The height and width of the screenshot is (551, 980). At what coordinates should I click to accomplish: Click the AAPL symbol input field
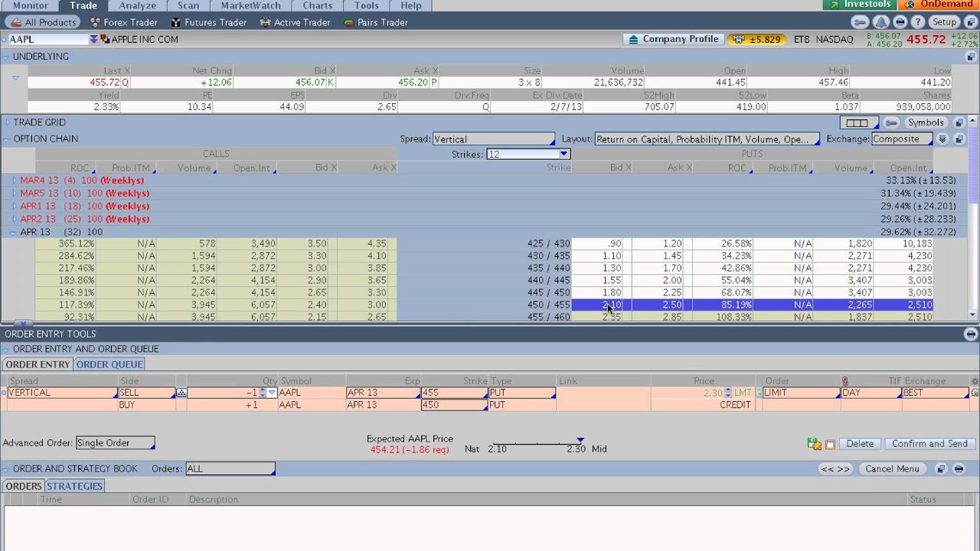48,39
